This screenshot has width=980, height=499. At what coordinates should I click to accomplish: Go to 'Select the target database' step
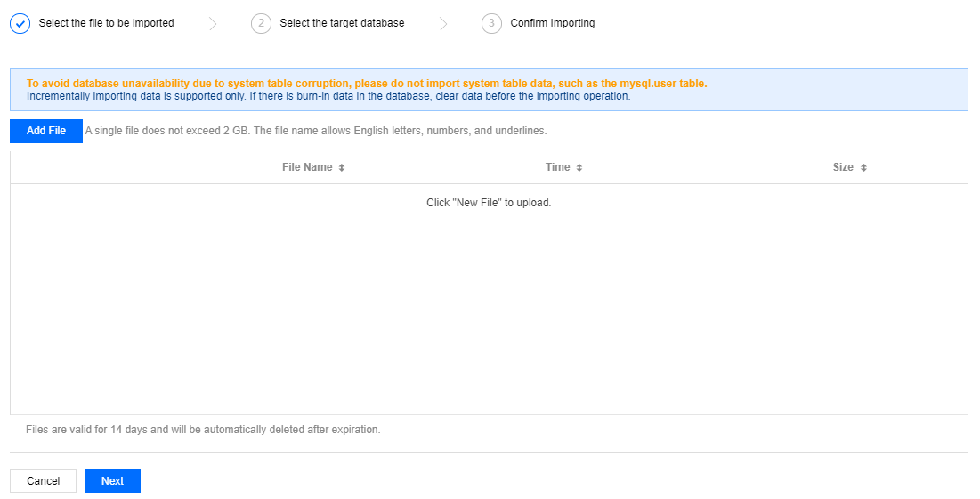click(x=342, y=23)
